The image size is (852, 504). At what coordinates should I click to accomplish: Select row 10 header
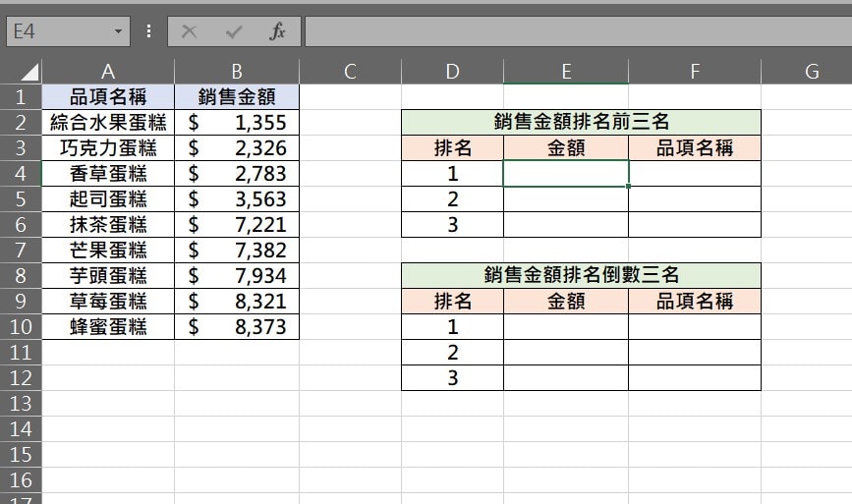21,327
